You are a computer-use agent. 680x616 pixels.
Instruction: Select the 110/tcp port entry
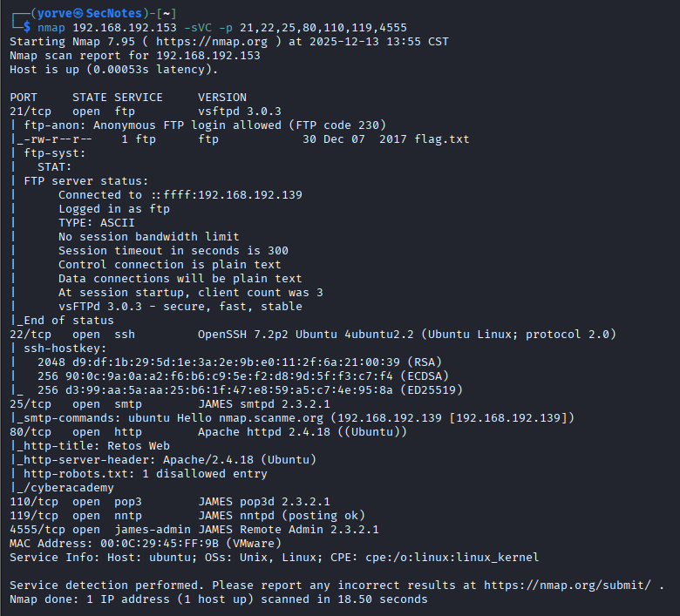pos(31,502)
